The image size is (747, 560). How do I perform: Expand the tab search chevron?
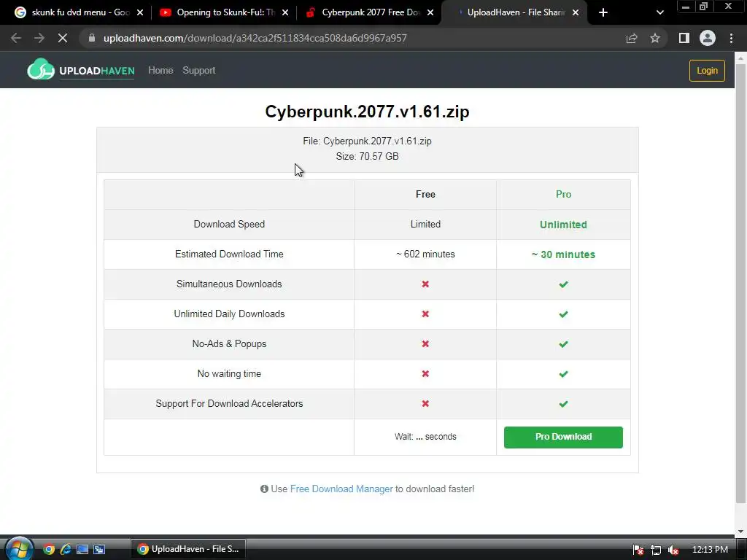(659, 12)
